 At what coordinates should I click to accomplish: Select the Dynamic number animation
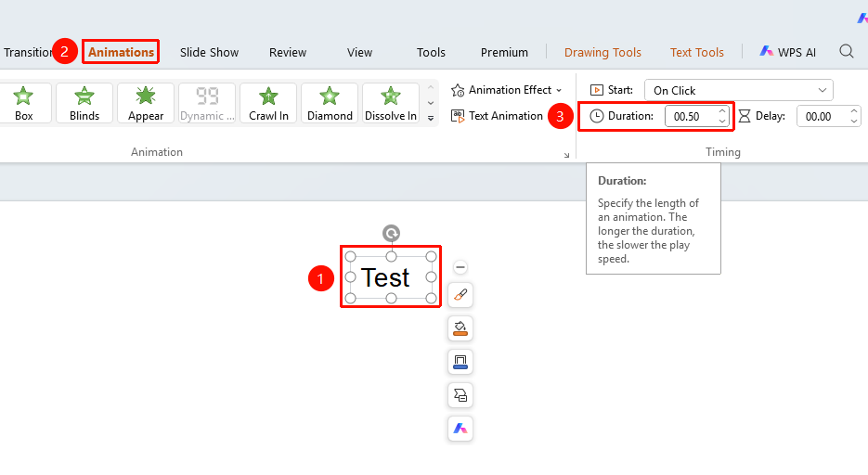point(207,103)
